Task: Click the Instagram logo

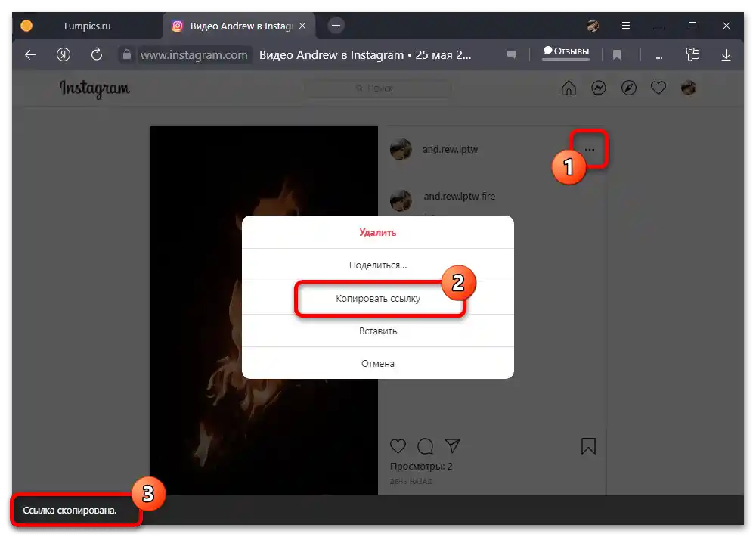Action: click(94, 88)
